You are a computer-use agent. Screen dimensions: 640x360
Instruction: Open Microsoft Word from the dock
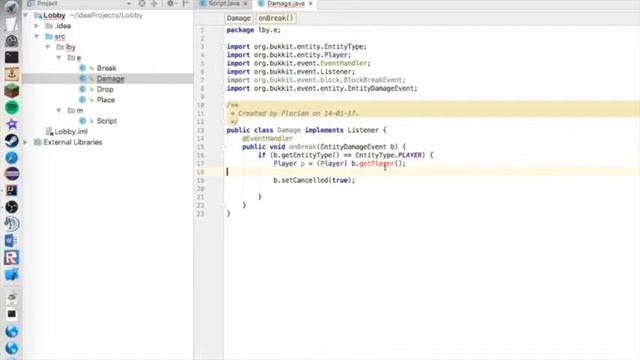click(x=11, y=241)
